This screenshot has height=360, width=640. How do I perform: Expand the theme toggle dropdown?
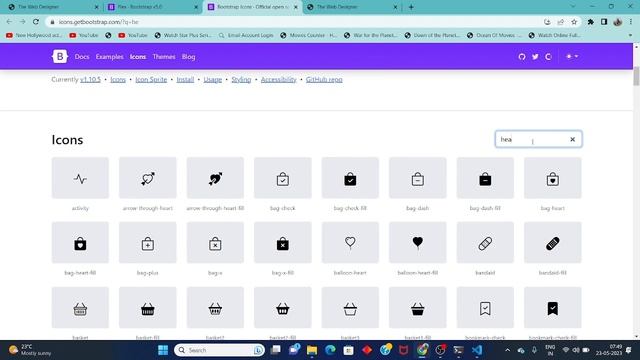572,56
